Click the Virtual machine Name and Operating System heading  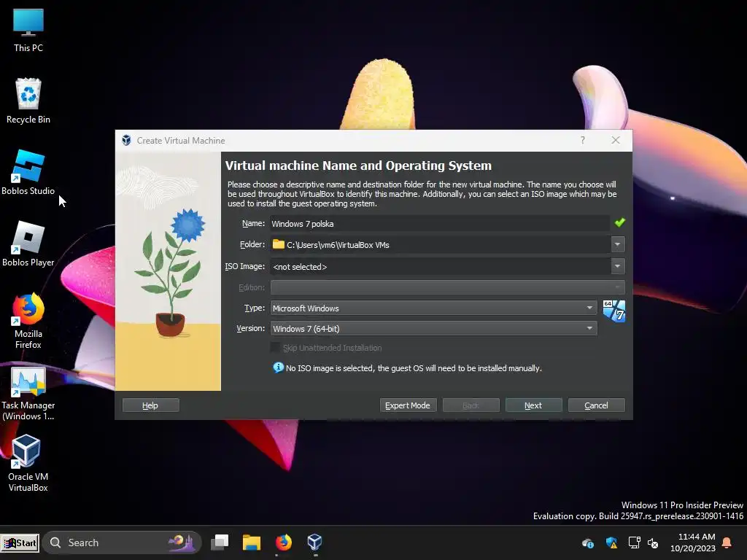coord(358,166)
